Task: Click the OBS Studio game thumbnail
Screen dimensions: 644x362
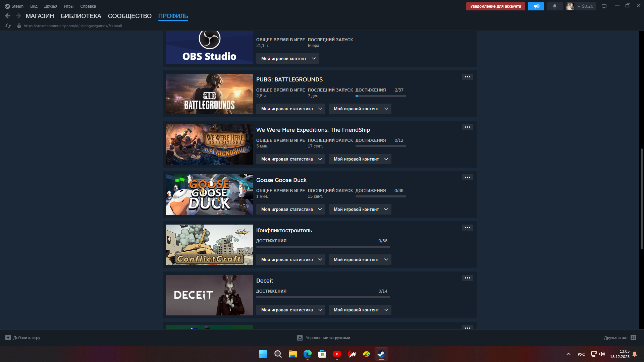Action: tap(209, 47)
